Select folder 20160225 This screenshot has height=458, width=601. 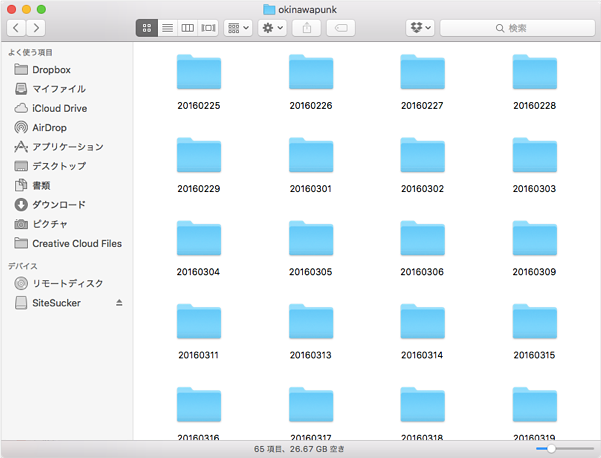click(x=199, y=82)
